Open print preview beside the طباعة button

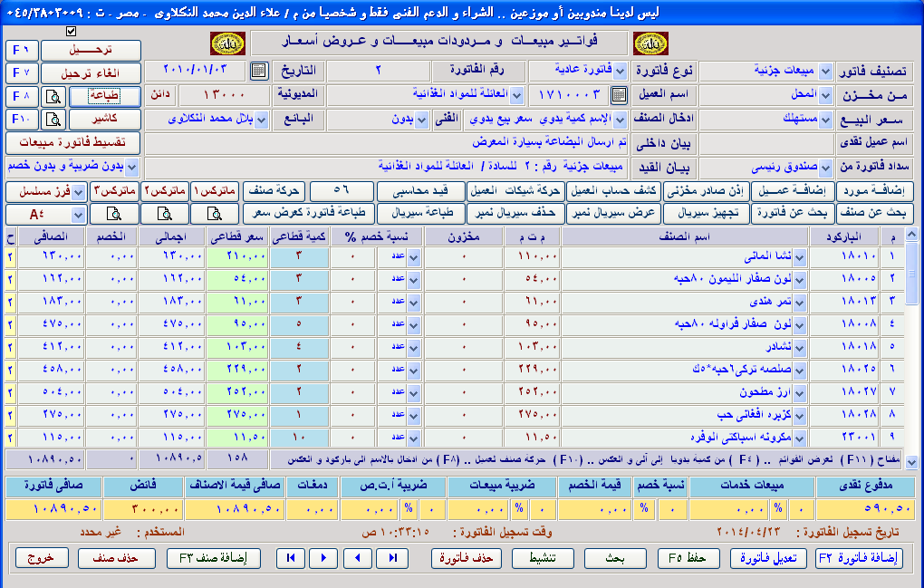pyautogui.click(x=54, y=95)
